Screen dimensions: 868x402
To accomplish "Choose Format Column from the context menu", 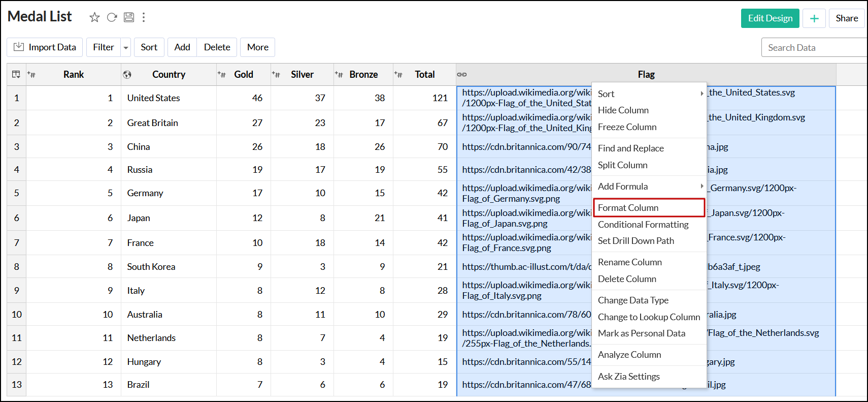I will coord(628,208).
